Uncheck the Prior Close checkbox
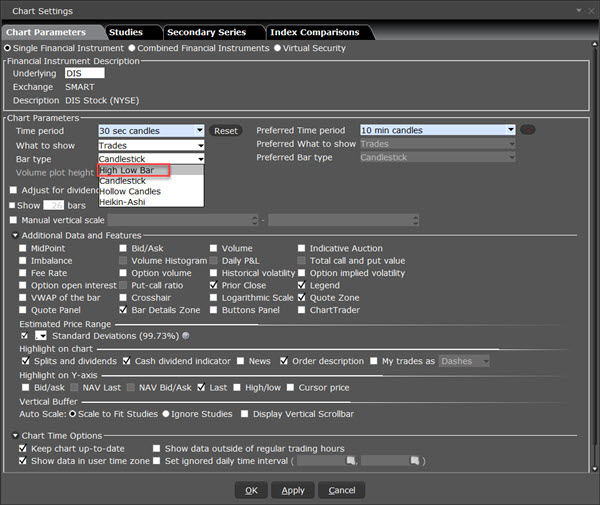Viewport: 600px width, 505px height. coord(214,285)
